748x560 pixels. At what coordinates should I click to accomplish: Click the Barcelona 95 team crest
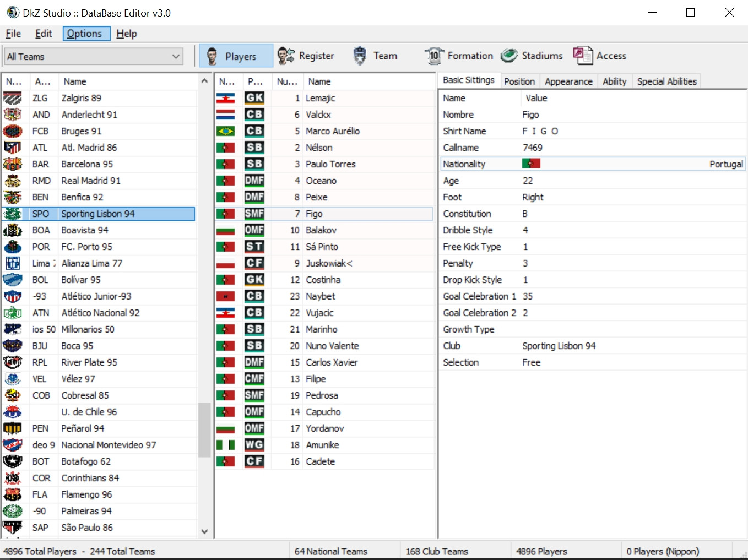pos(13,164)
